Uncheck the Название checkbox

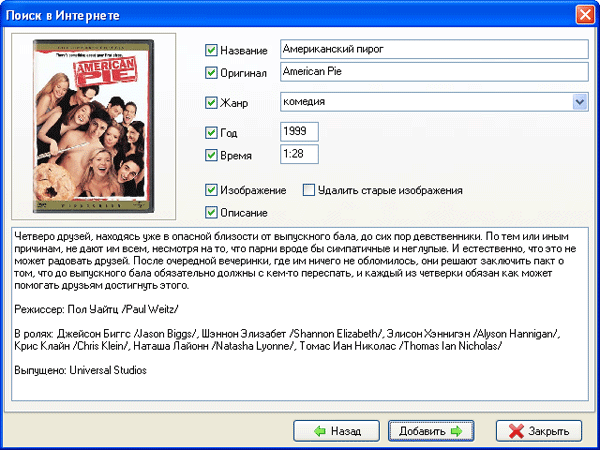211,50
